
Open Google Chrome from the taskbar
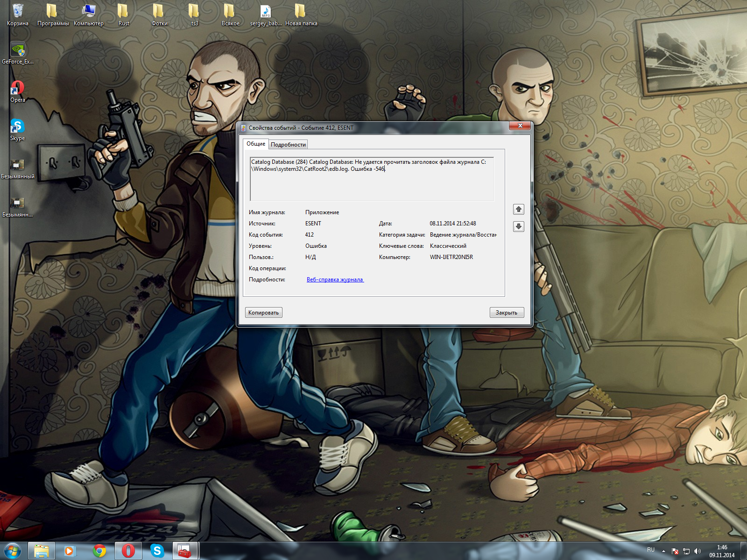click(x=99, y=551)
